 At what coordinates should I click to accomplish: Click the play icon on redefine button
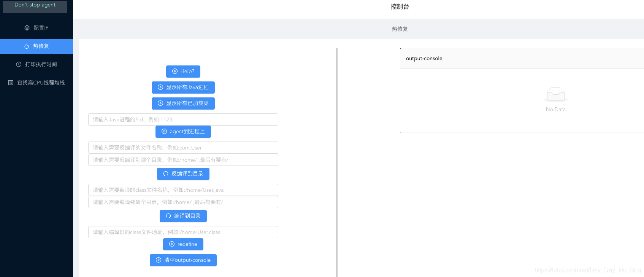172,244
